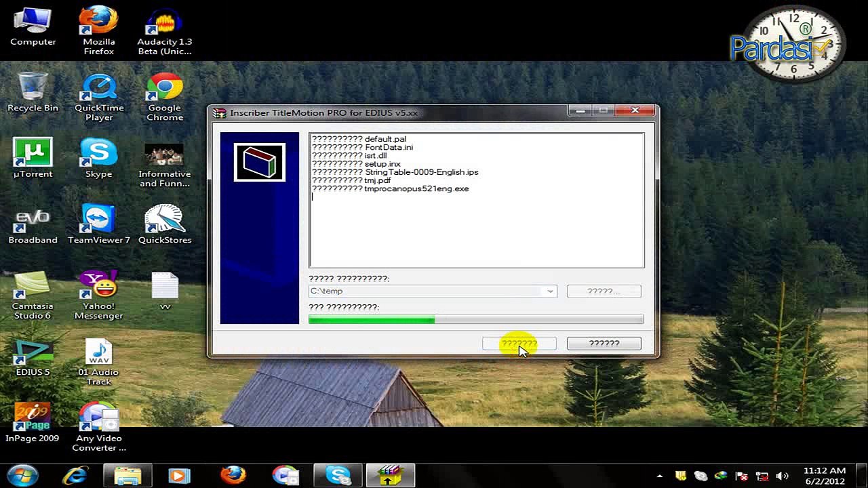Select the Informative and Funn... desktop item
Viewport: 868px width, 488px height.
(x=164, y=163)
